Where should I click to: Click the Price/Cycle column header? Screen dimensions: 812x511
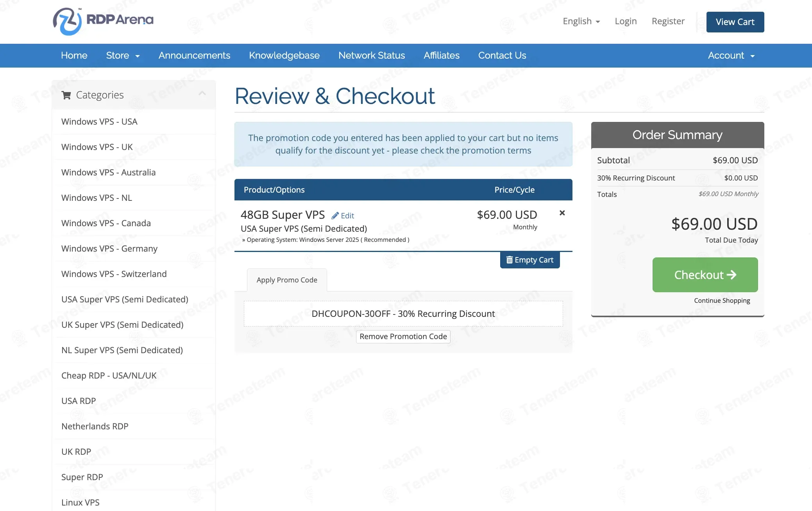tap(514, 189)
